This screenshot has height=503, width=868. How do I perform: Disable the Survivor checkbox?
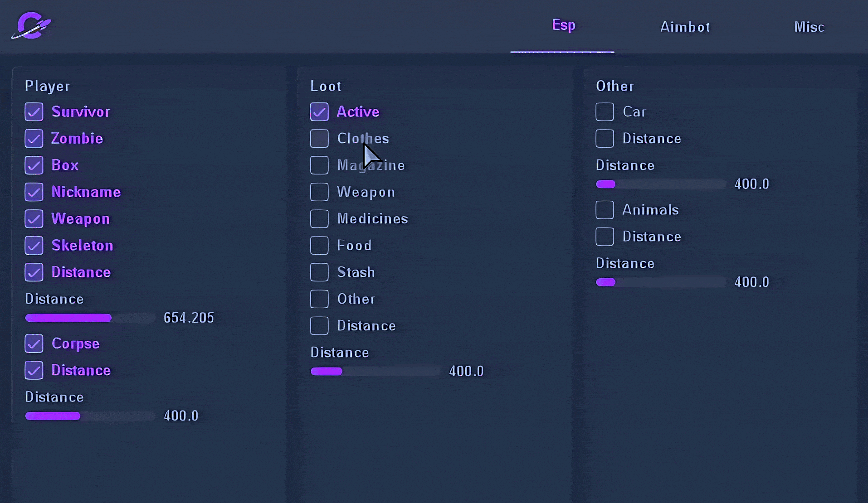(34, 112)
